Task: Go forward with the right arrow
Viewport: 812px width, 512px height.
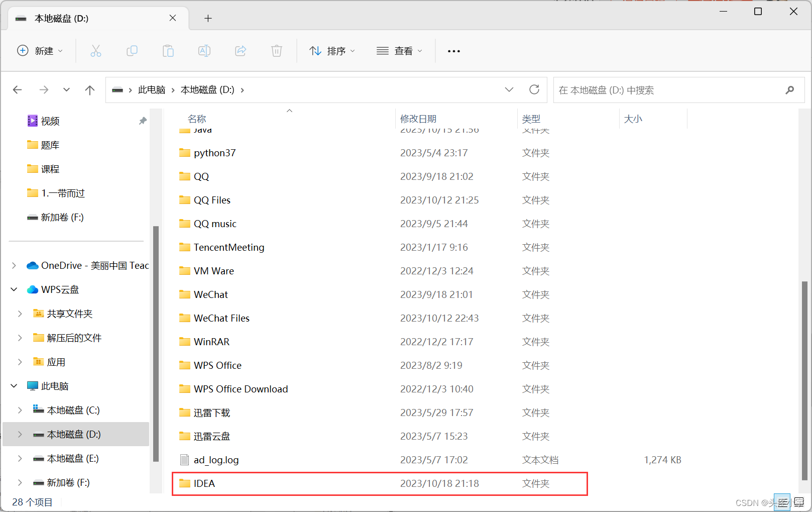Action: (x=44, y=90)
